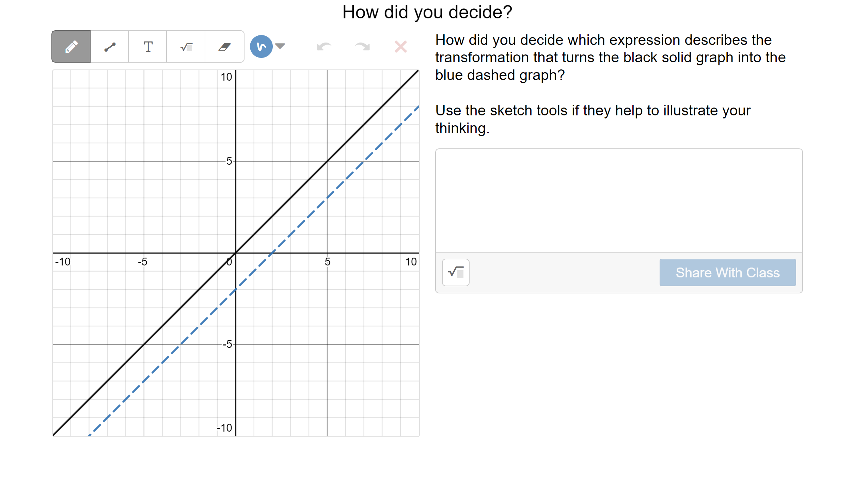Select the text label tool
The image size is (868, 500).
pyautogui.click(x=148, y=46)
